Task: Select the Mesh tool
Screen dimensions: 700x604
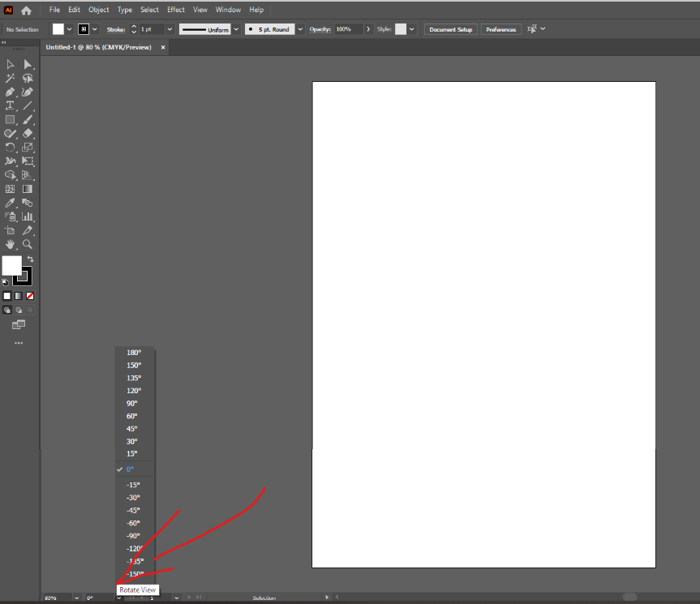Action: (x=10, y=189)
